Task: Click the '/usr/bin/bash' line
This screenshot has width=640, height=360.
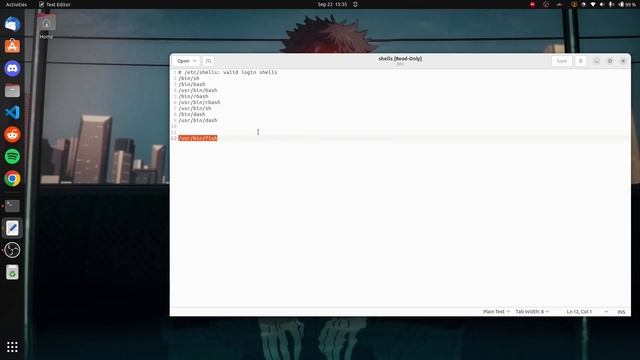Action: (x=198, y=90)
